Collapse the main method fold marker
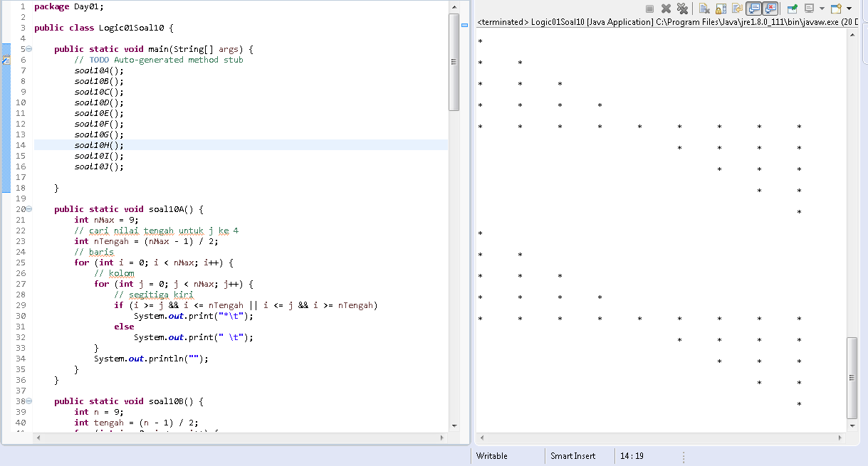The height and width of the screenshot is (466, 868). (28, 48)
